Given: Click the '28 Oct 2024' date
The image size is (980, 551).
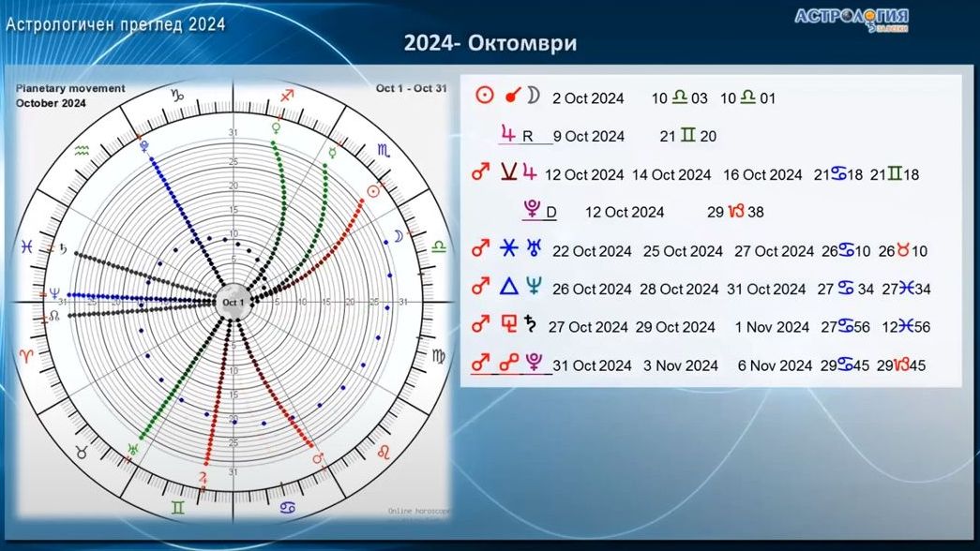Looking at the screenshot, I should pyautogui.click(x=679, y=290).
